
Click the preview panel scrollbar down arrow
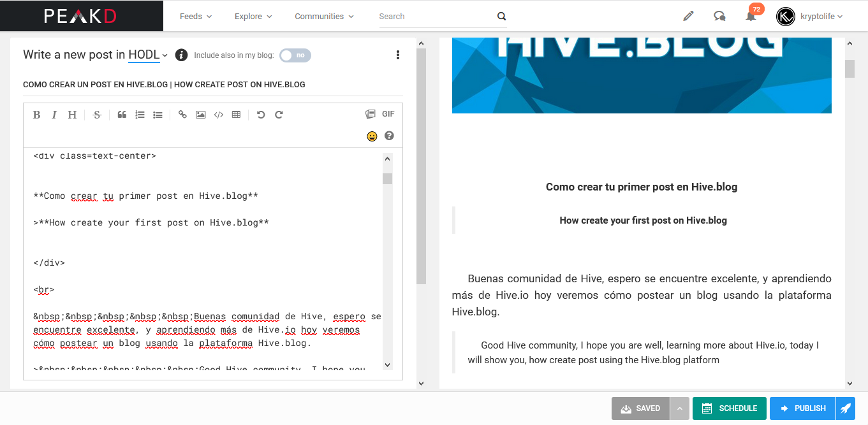850,383
